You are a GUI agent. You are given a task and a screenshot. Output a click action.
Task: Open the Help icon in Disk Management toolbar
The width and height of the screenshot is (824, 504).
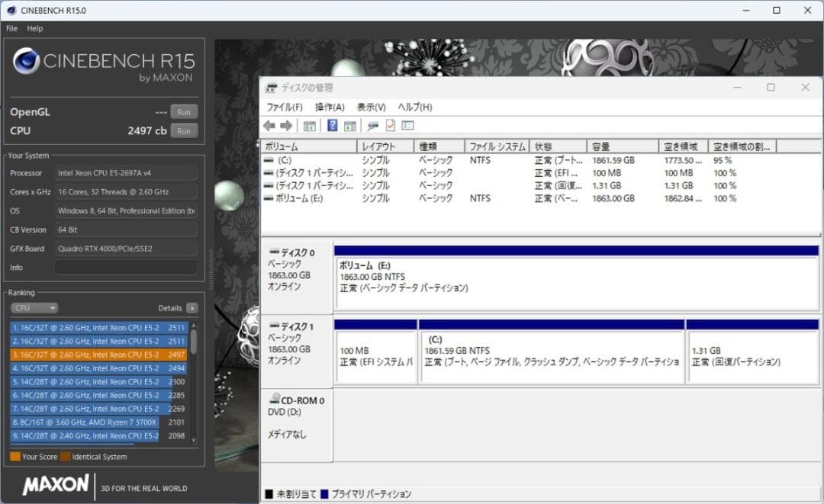click(x=331, y=126)
